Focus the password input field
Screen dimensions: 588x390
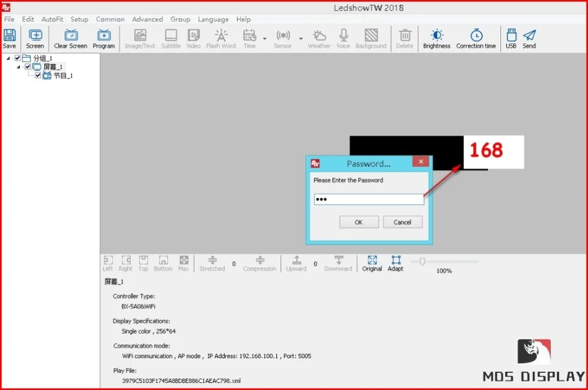coord(369,199)
